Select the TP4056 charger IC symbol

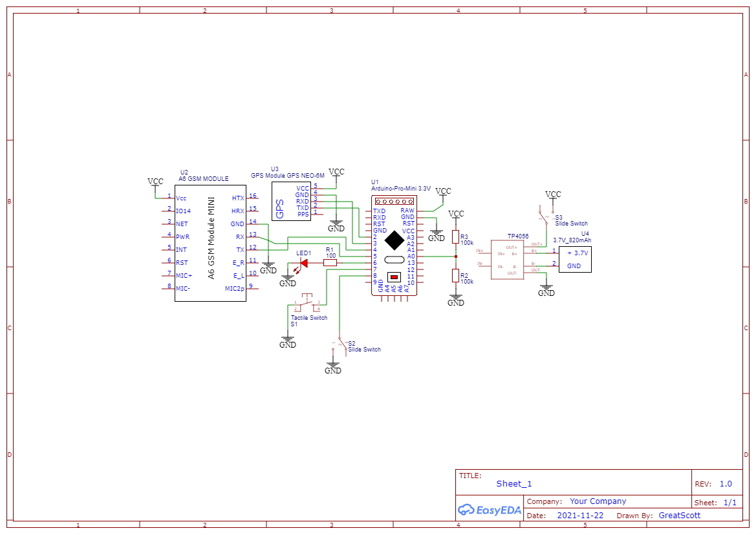(508, 258)
